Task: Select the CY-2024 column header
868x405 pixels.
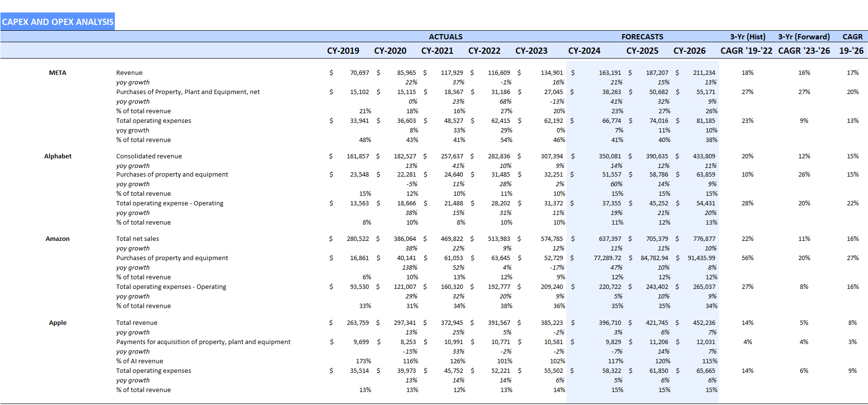Action: pyautogui.click(x=584, y=51)
